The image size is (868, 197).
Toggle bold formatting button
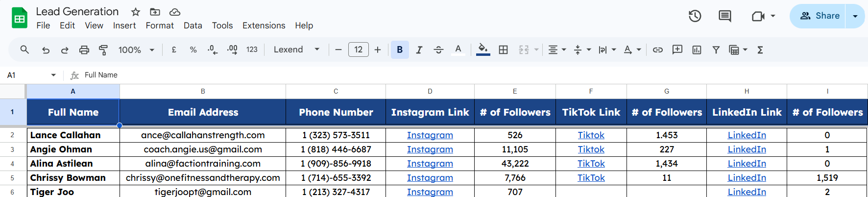[x=400, y=49]
